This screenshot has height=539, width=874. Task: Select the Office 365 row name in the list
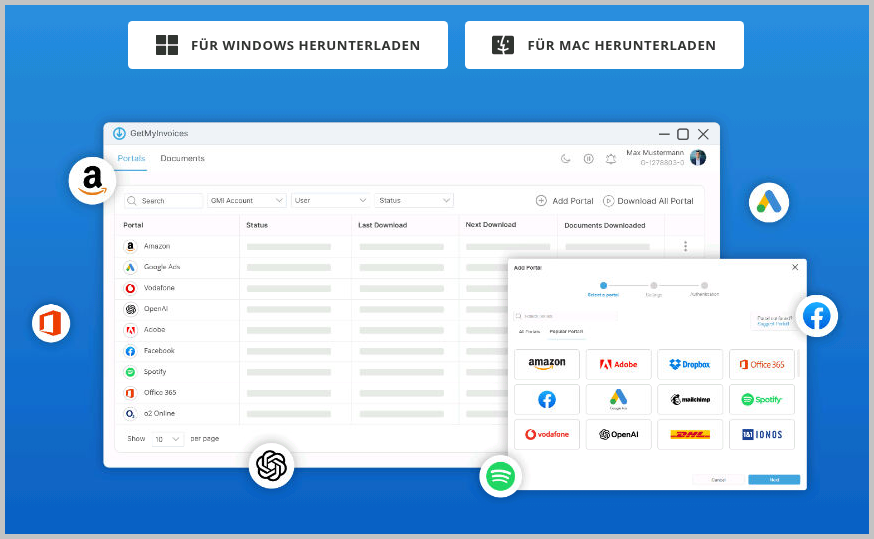(160, 392)
